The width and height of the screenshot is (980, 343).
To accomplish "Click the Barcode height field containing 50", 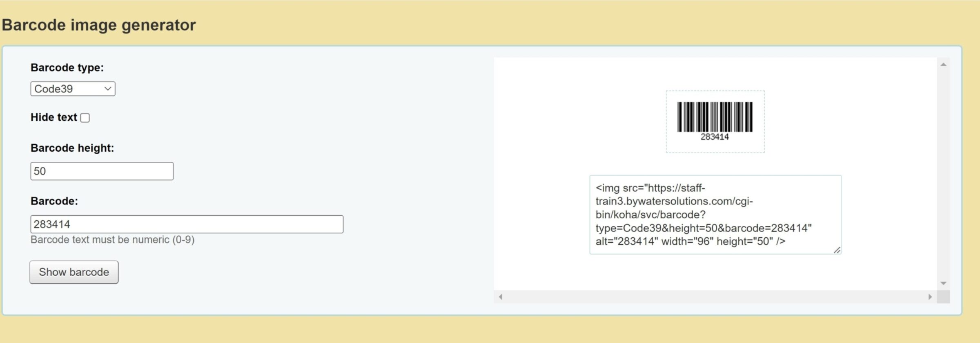I will [x=102, y=171].
